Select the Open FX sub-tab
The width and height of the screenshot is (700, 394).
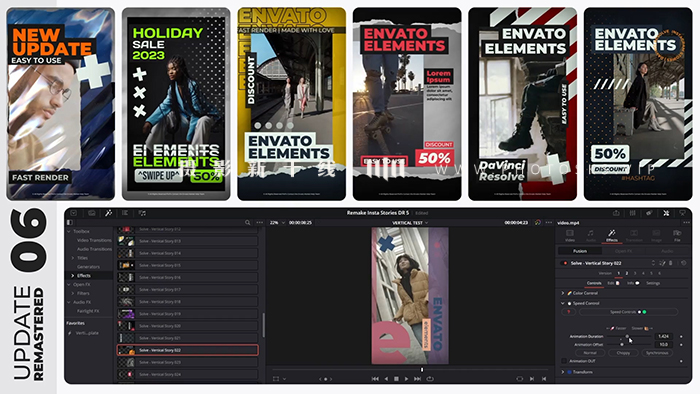[623, 251]
